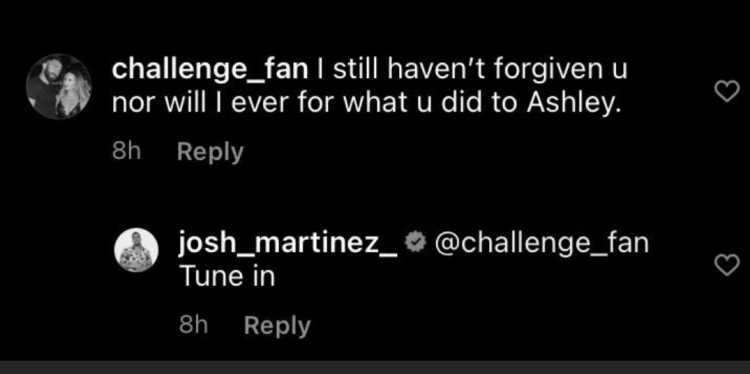Visit the josh_martinez_ username link
The image size is (750, 374).
click(288, 244)
